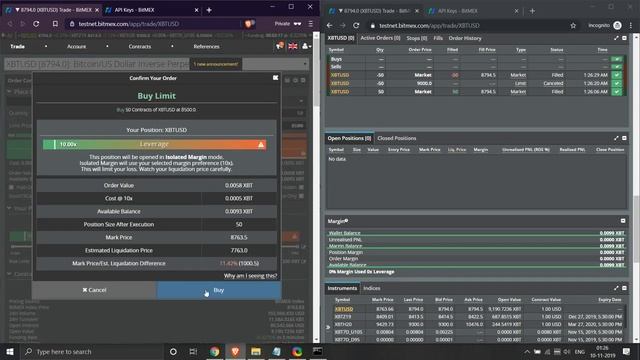The width and height of the screenshot is (640, 360).
Task: Toggle checkbox for 1:26:29 AM order
Action: [617, 75]
